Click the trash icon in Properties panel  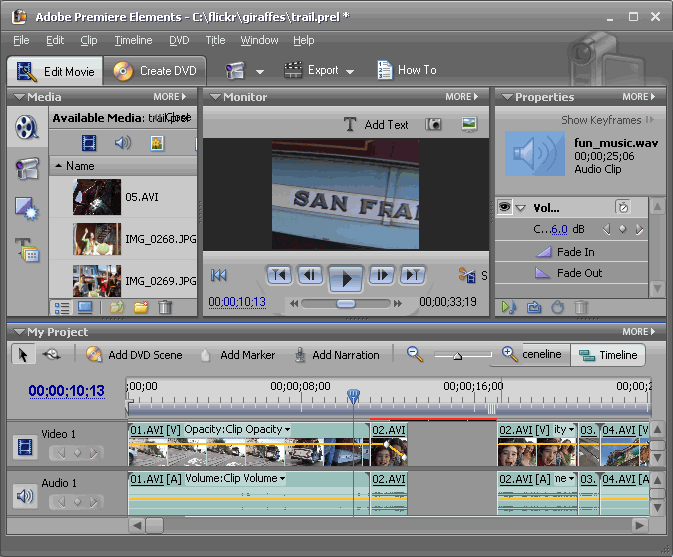pyautogui.click(x=581, y=307)
